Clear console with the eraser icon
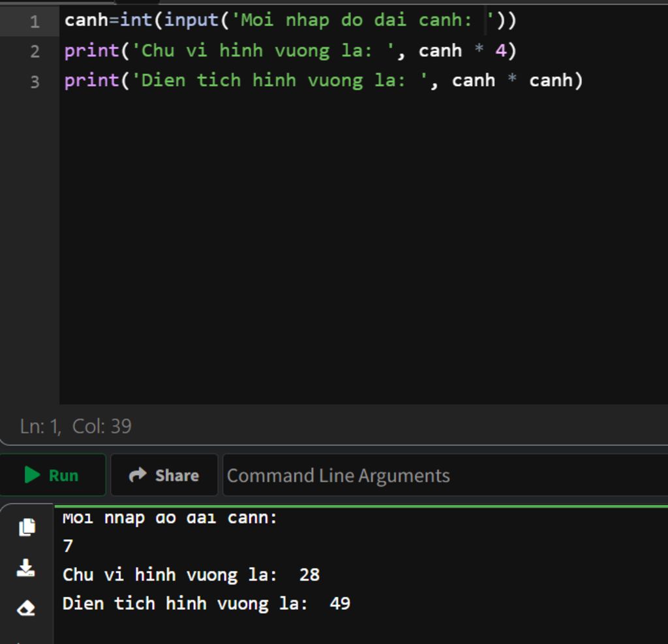The height and width of the screenshot is (644, 668). [25, 607]
